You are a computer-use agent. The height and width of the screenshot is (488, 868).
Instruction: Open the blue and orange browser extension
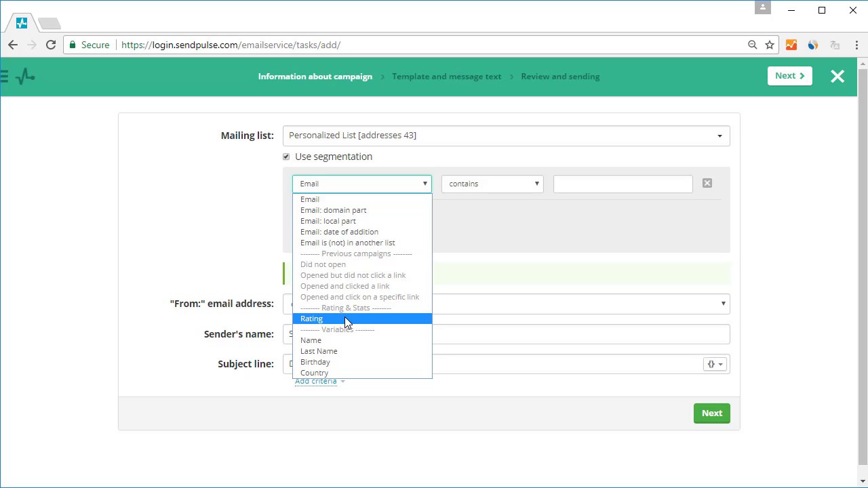813,45
